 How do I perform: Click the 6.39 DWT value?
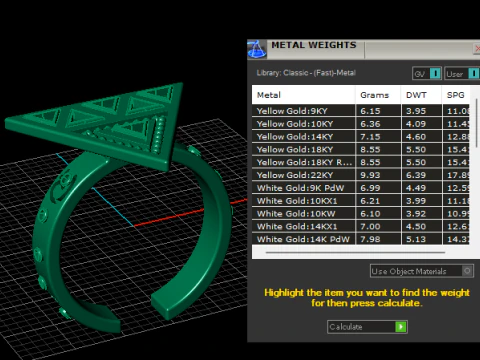coord(416,175)
